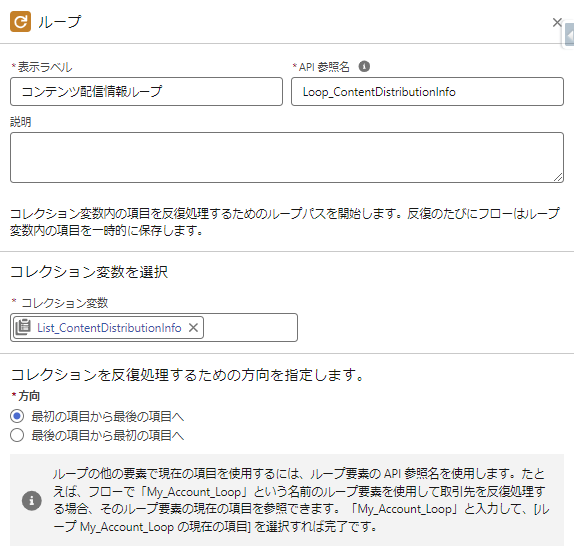Click the info icon in the gray tip box

pos(31,500)
